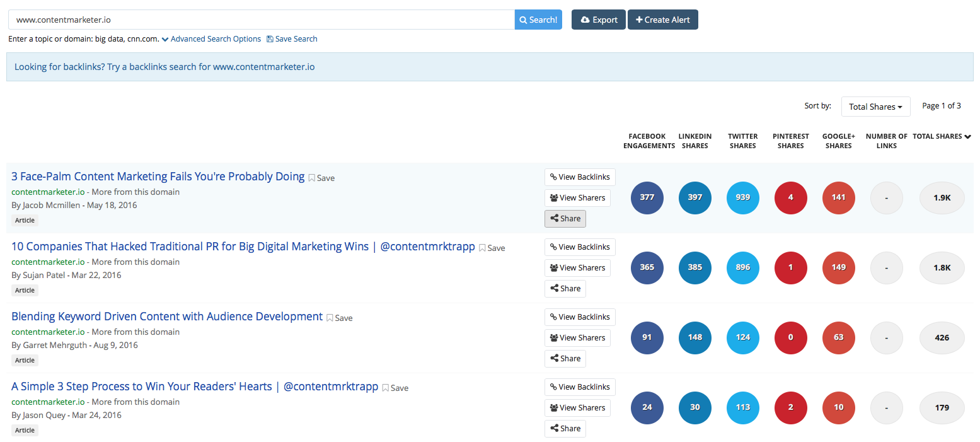Click LinkedIn shares circle showing 385

pyautogui.click(x=695, y=267)
